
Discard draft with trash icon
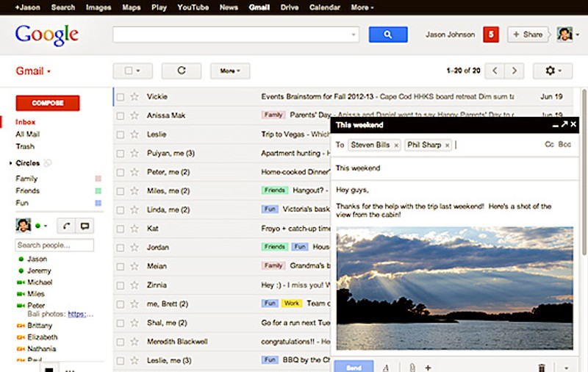click(x=542, y=368)
